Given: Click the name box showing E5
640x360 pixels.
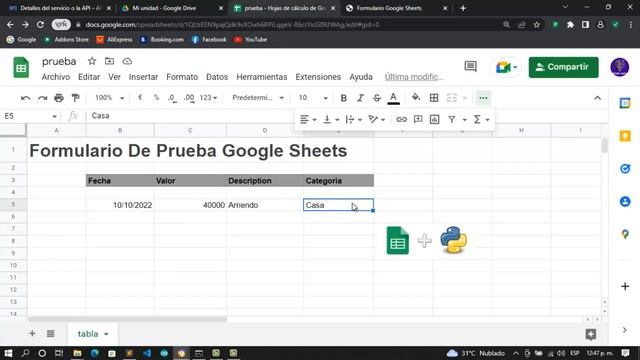Looking at the screenshot, I should [x=30, y=116].
